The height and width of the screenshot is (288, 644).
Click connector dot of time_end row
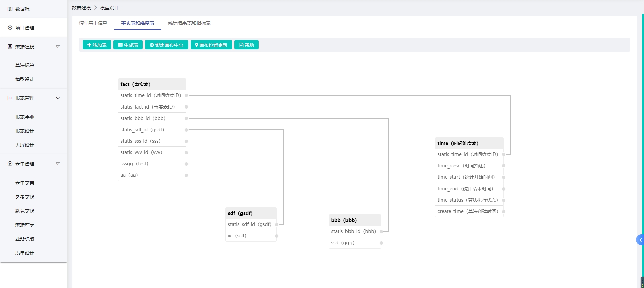point(504,189)
